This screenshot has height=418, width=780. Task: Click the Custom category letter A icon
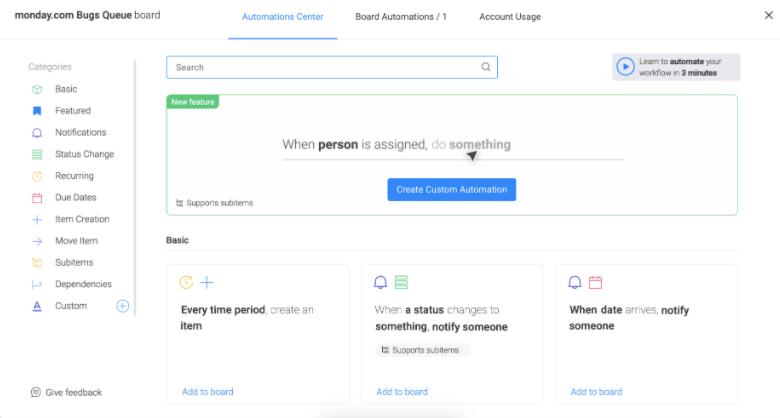point(37,306)
